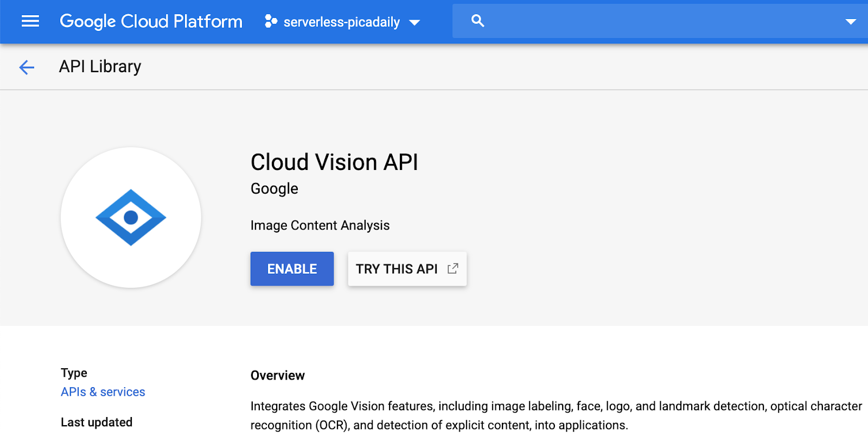Go back using the left arrow
Screen dimensions: 868x436
coord(27,67)
